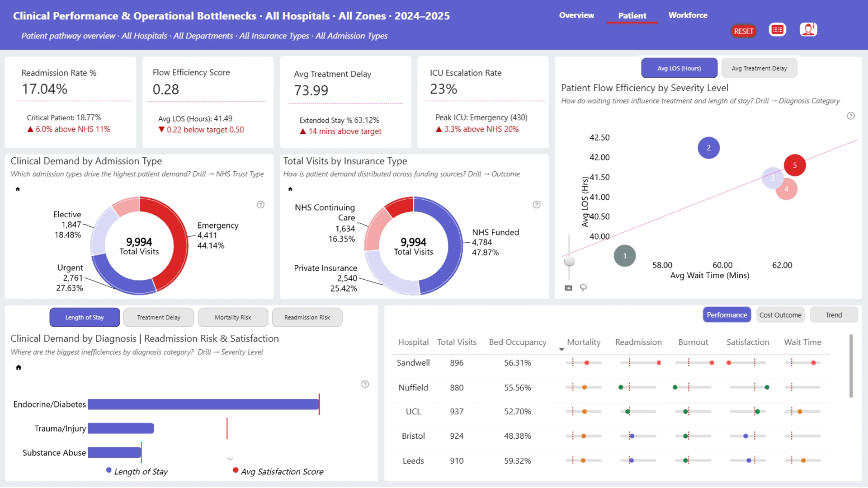Open help icon on Admission Type chart
This screenshot has width=868, height=488.
click(260, 205)
